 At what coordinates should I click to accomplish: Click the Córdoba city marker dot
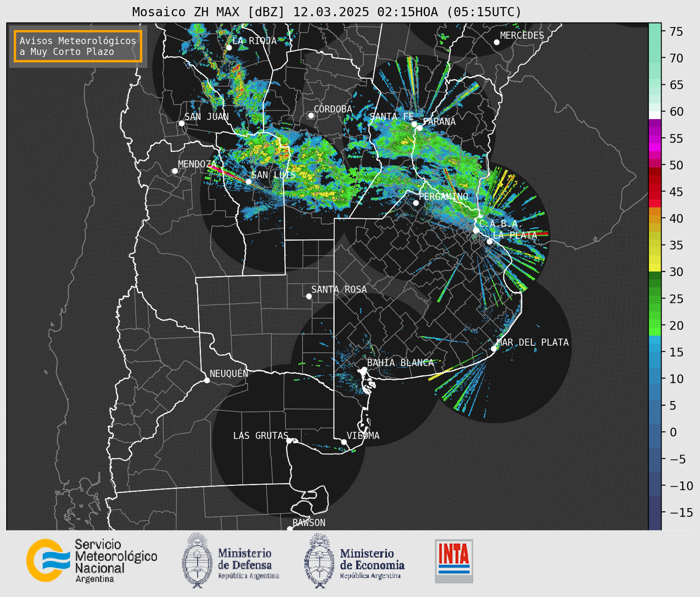pos(311,115)
